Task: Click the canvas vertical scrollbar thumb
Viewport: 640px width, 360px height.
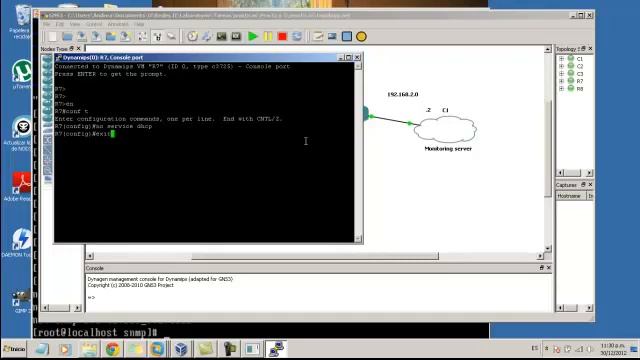Action: [548, 148]
